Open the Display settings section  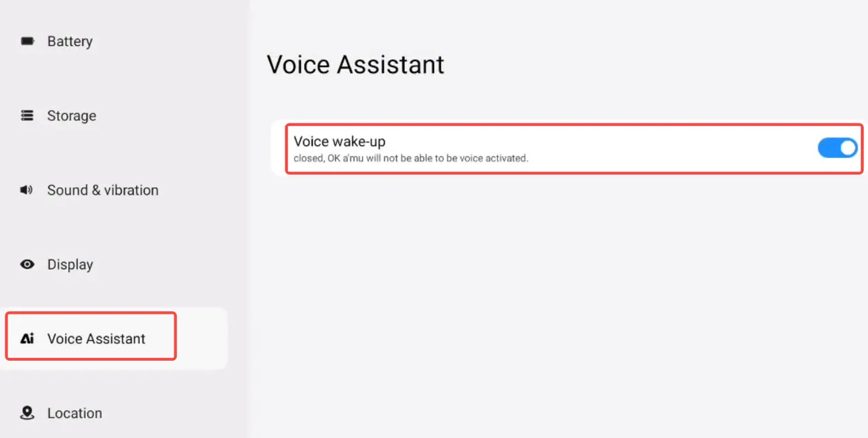70,264
